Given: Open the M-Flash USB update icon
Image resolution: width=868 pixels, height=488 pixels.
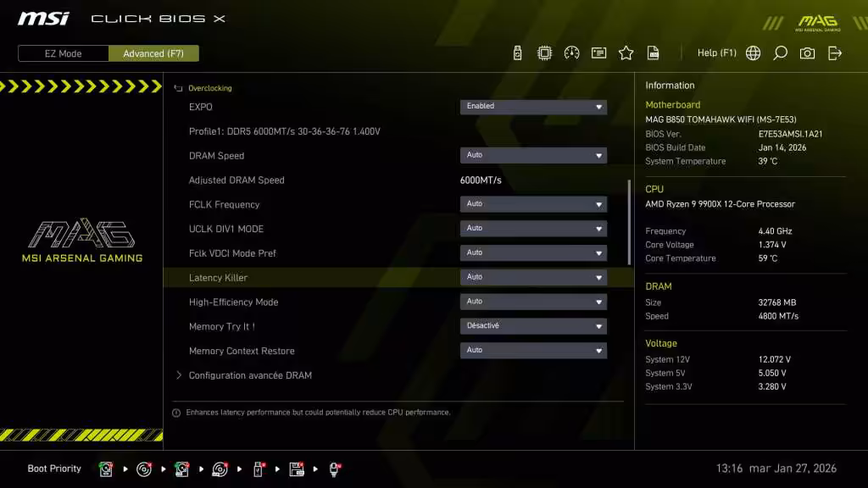Looking at the screenshot, I should click(x=517, y=53).
